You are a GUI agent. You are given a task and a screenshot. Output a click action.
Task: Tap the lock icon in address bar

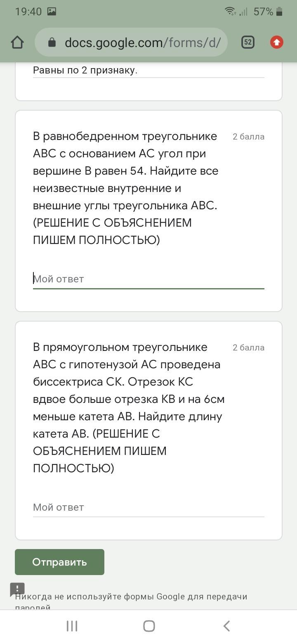point(52,42)
